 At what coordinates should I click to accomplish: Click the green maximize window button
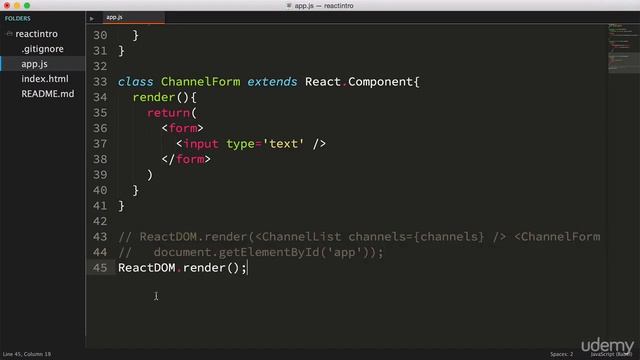pyautogui.click(x=27, y=6)
